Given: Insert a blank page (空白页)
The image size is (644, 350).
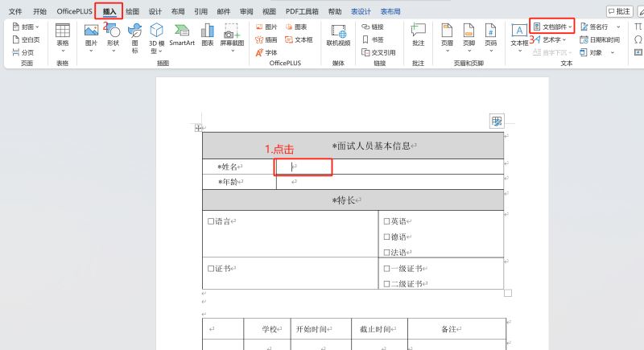Looking at the screenshot, I should click(27, 39).
